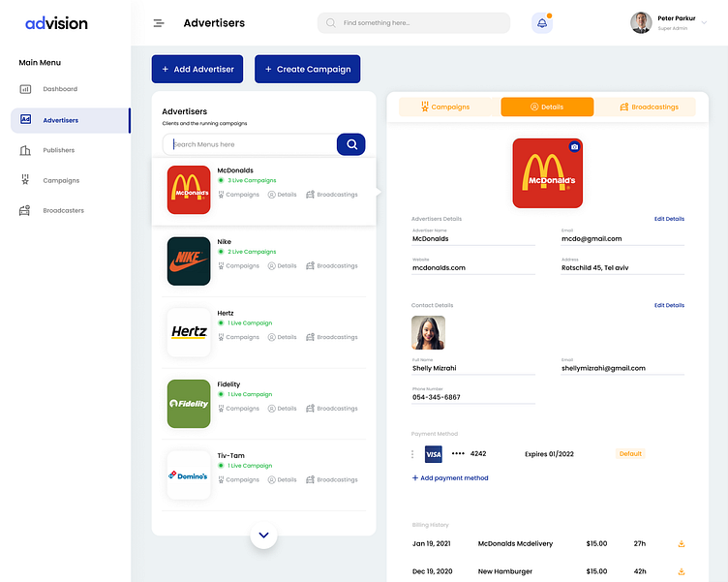
Task: Open Details for Nike row
Action: [x=282, y=265]
